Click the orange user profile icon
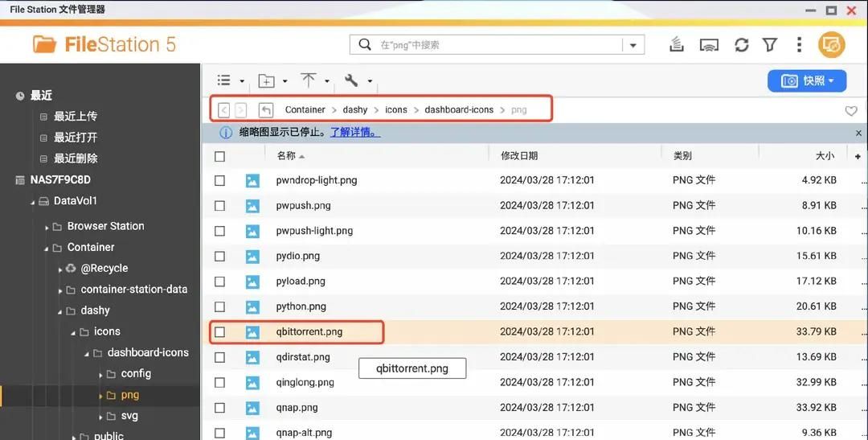 tap(832, 44)
